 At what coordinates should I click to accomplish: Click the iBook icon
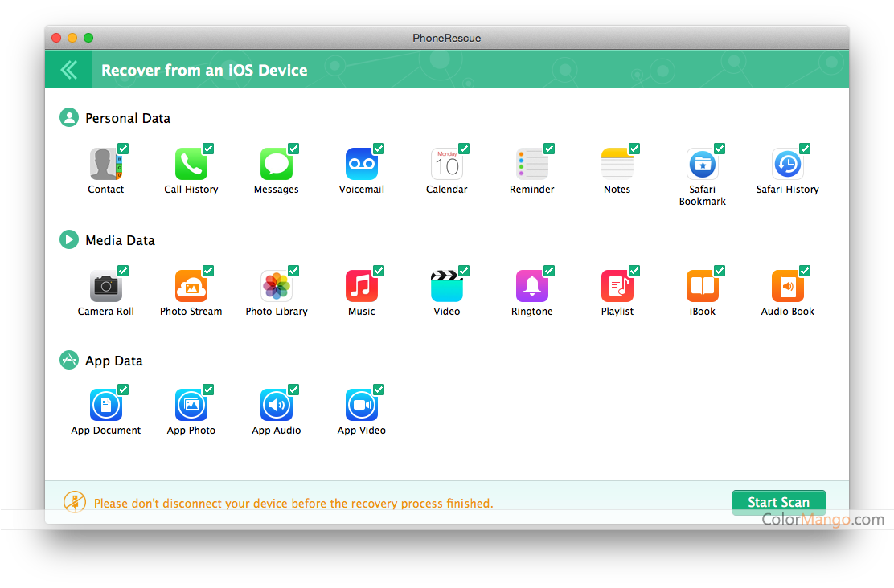(x=702, y=284)
